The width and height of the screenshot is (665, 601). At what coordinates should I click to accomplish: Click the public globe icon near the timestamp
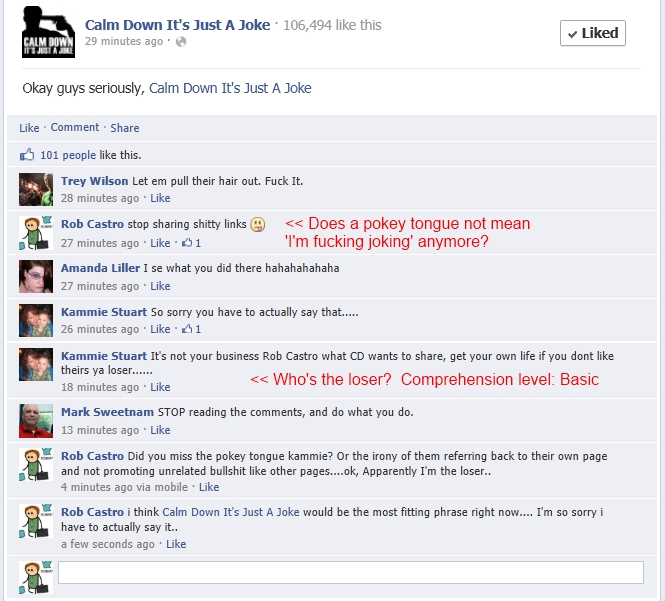coord(181,42)
